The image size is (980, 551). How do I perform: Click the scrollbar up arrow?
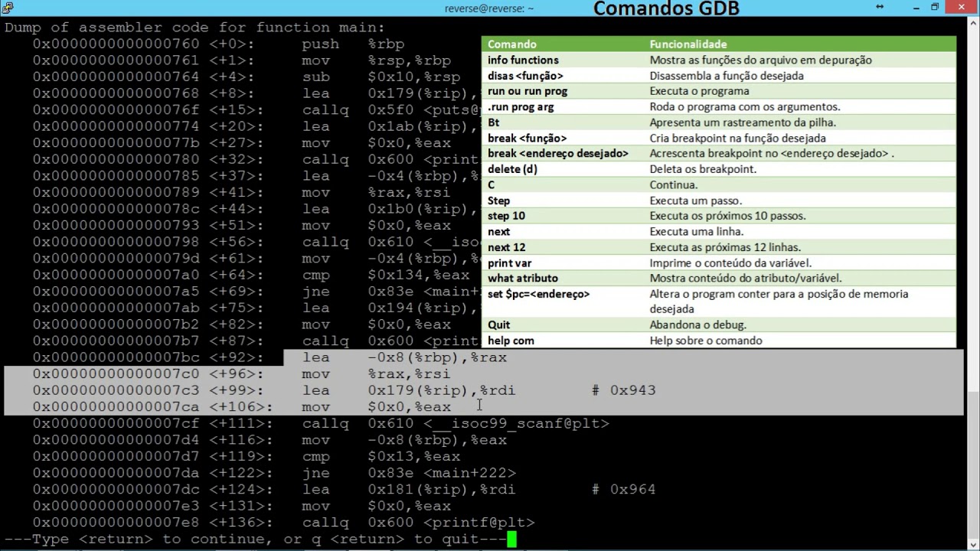coord(972,24)
